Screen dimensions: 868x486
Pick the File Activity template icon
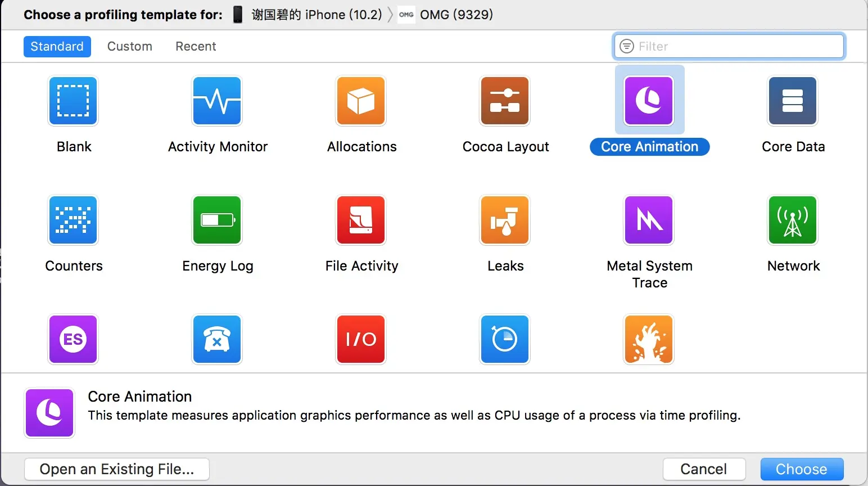click(361, 220)
